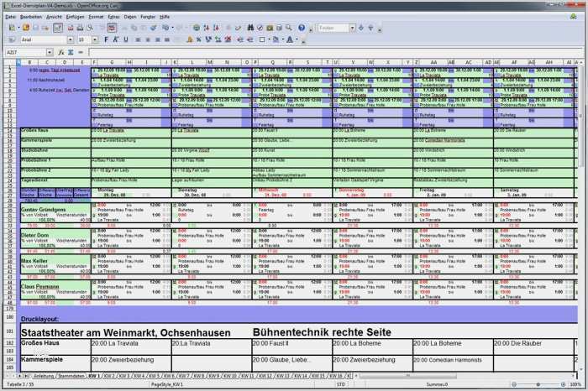Click the zoom in plus button
Screen dimensions: 588x391
(563, 384)
